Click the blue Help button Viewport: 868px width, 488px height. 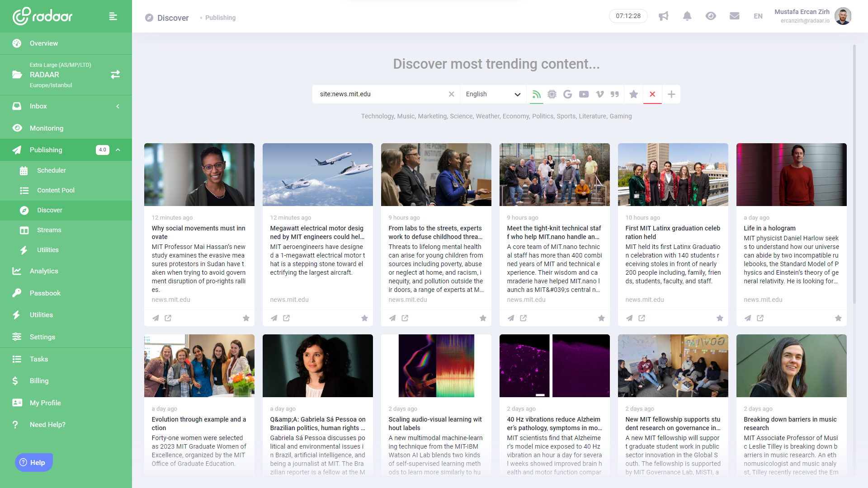(x=34, y=462)
